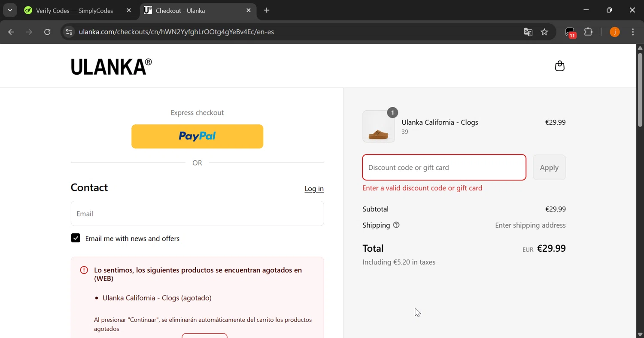
Task: Click the red error icon in stock alert
Action: point(84,270)
